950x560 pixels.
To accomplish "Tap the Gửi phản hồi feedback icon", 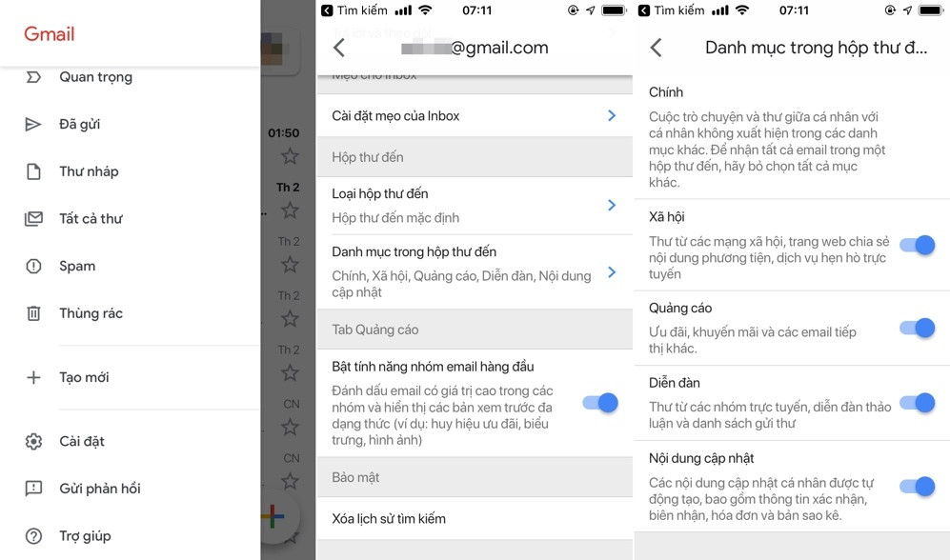I will [34, 489].
